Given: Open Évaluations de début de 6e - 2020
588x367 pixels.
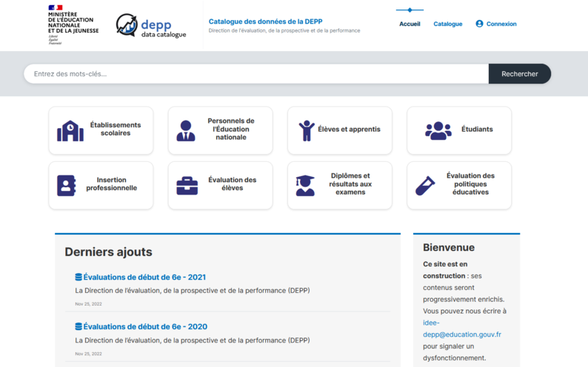Looking at the screenshot, I should pyautogui.click(x=145, y=326).
